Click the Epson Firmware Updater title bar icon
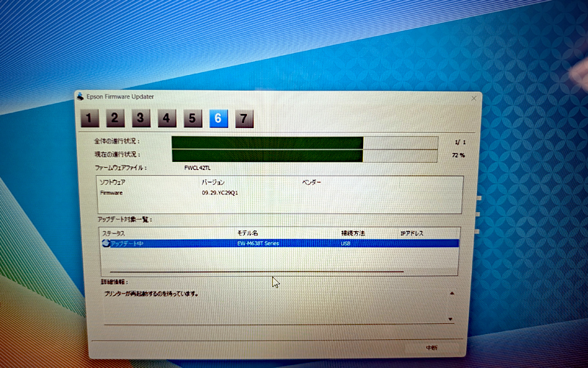 [x=80, y=96]
